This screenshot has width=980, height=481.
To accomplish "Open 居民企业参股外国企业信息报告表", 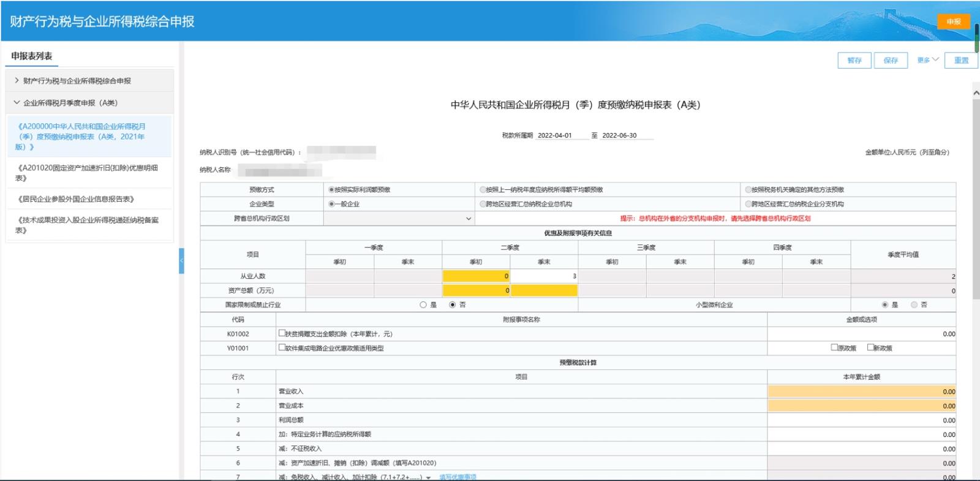I will point(75,199).
